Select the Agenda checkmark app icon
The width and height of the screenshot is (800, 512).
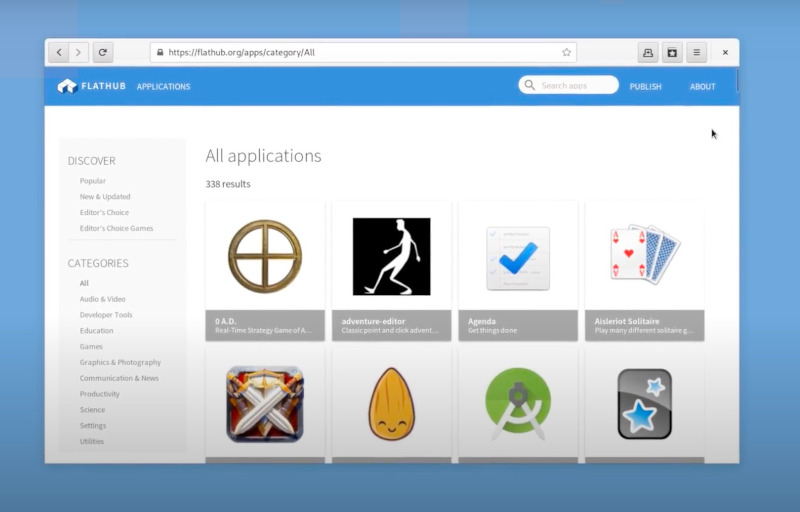(518, 258)
